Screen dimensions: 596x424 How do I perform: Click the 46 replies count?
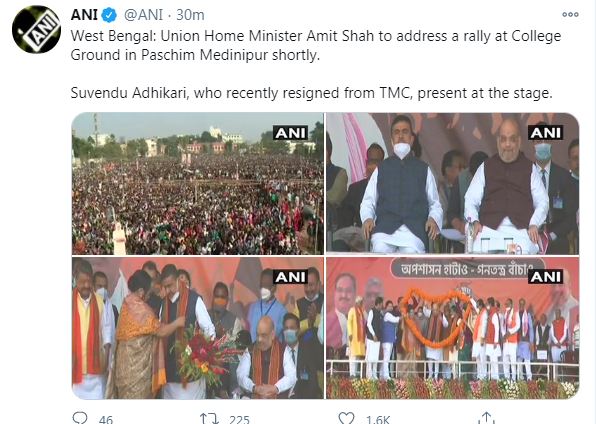click(x=106, y=419)
